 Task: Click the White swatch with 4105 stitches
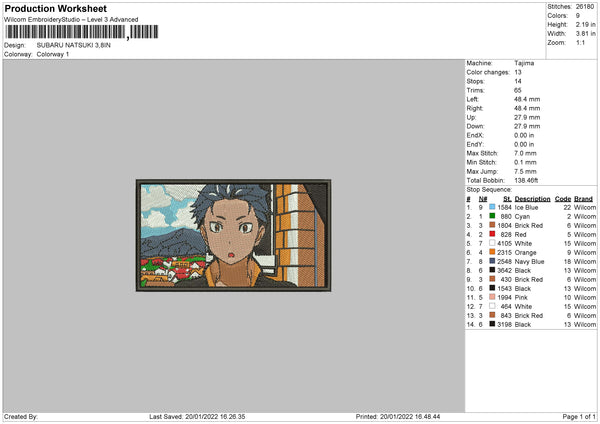point(492,243)
